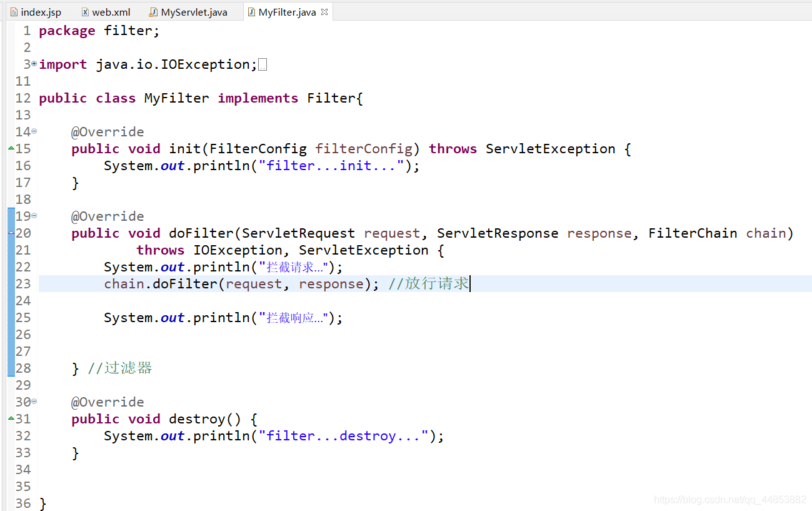Click 'package' keyword on line 1
The image size is (812, 511).
[67, 31]
